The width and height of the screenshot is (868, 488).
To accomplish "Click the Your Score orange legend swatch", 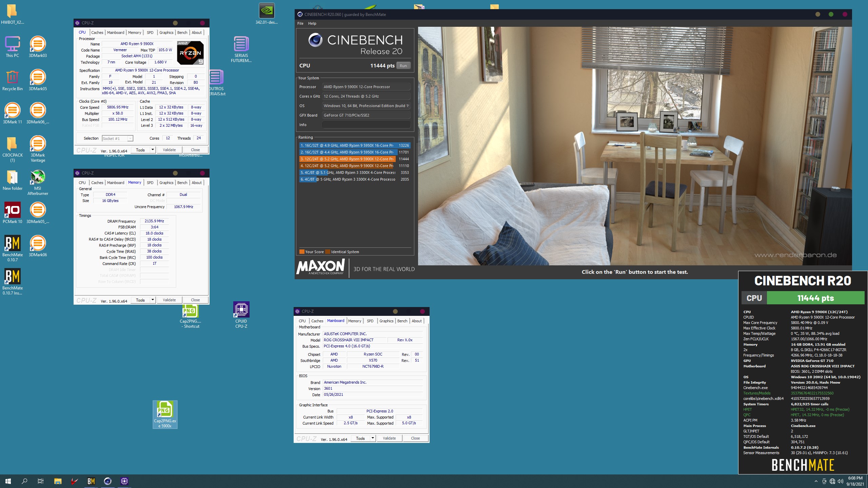I will click(x=302, y=252).
